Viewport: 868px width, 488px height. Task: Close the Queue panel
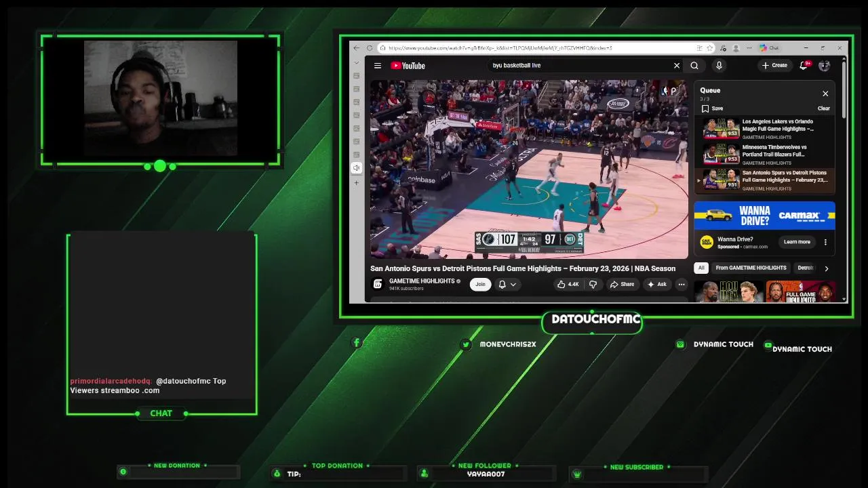pyautogui.click(x=825, y=94)
